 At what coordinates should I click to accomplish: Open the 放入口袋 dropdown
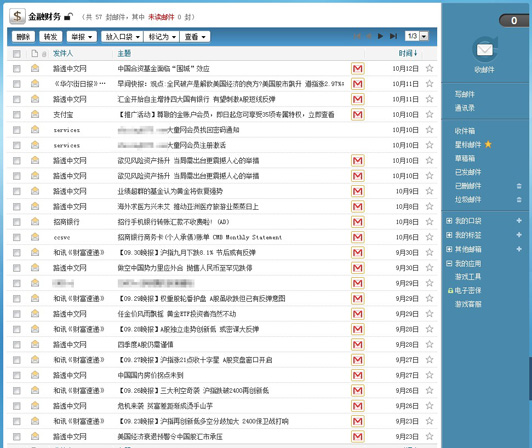click(122, 37)
